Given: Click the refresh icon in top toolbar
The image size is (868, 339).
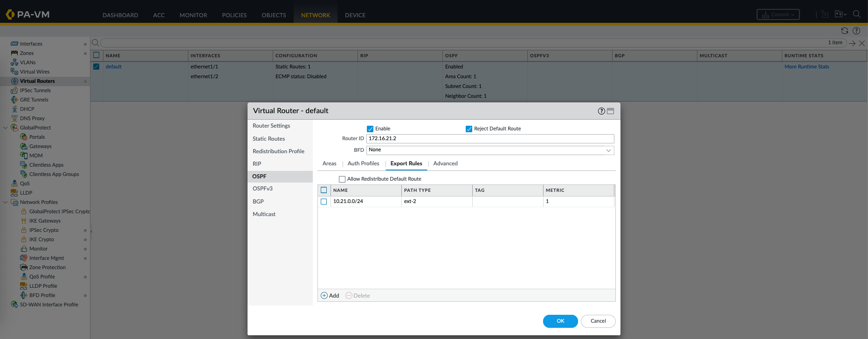Looking at the screenshot, I should click(845, 31).
